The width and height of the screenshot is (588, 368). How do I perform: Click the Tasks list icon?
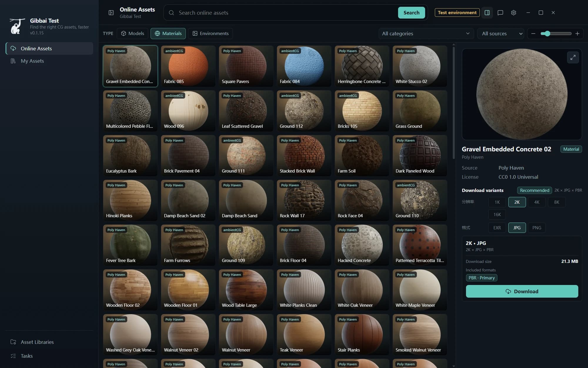point(13,356)
